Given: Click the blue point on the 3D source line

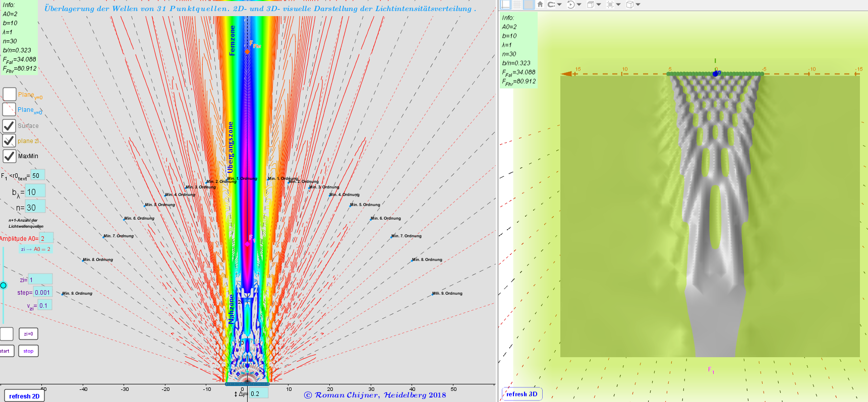Looking at the screenshot, I should tap(715, 74).
